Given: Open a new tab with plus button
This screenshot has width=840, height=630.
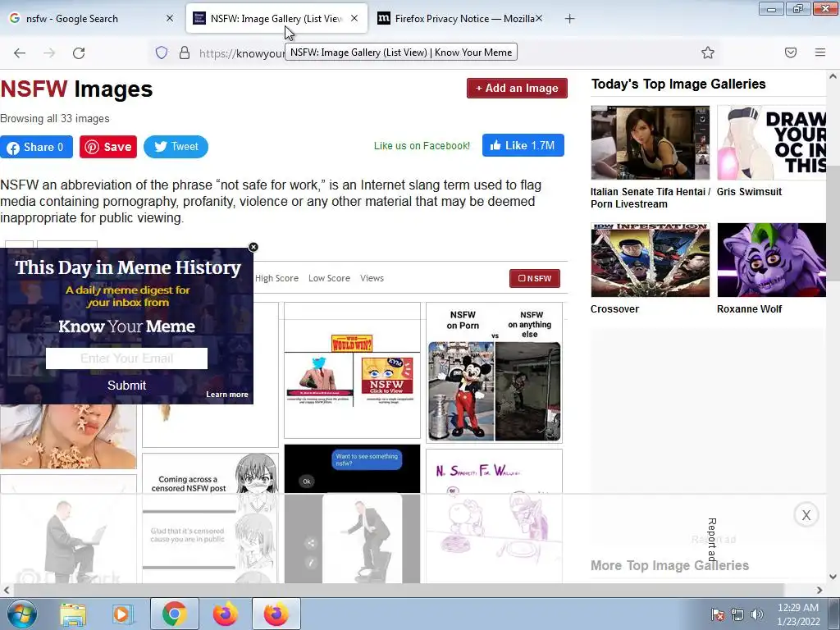Looking at the screenshot, I should 569,19.
